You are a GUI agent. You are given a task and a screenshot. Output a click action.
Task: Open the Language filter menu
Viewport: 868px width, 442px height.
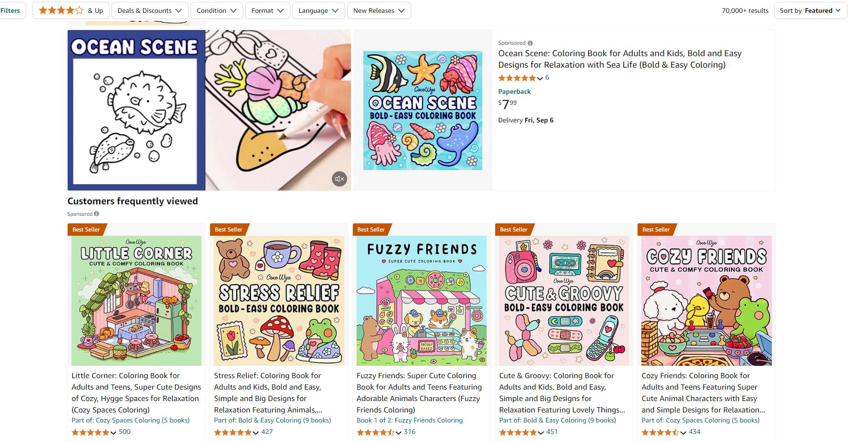pyautogui.click(x=318, y=10)
